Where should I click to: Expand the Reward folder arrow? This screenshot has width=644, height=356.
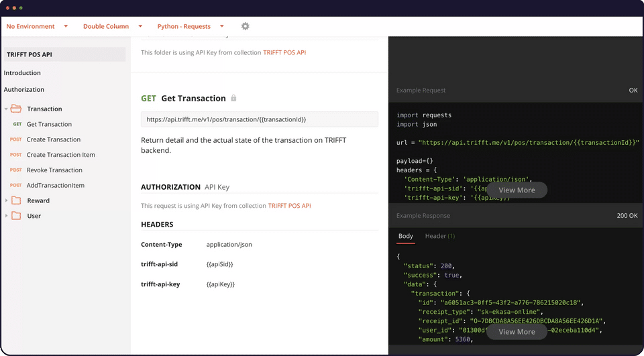(6, 200)
